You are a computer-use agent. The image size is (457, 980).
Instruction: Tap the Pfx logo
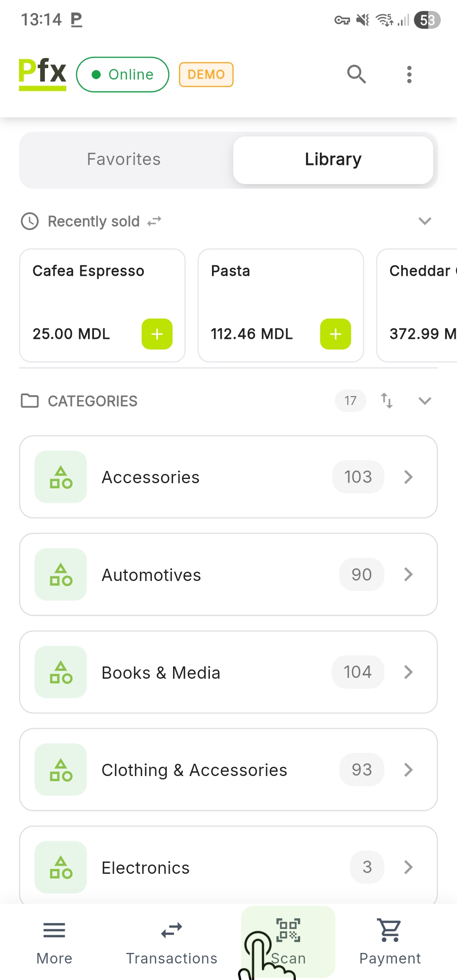pyautogui.click(x=42, y=74)
